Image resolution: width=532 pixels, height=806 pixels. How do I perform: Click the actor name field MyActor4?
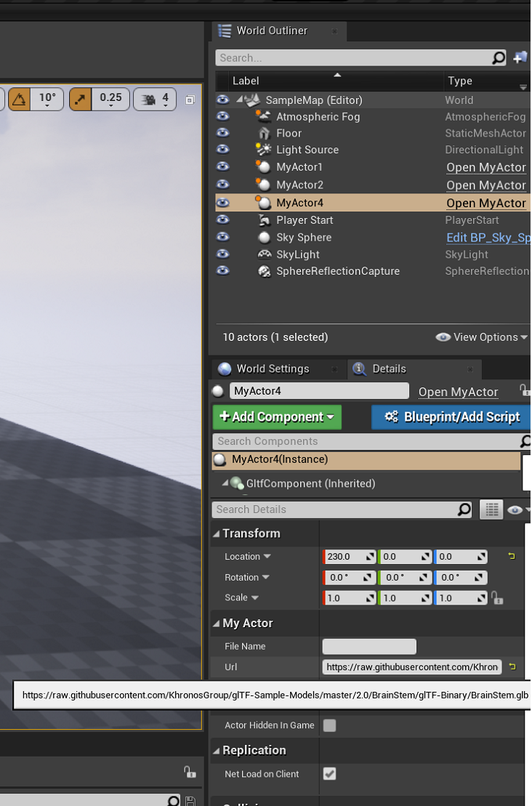click(x=319, y=391)
